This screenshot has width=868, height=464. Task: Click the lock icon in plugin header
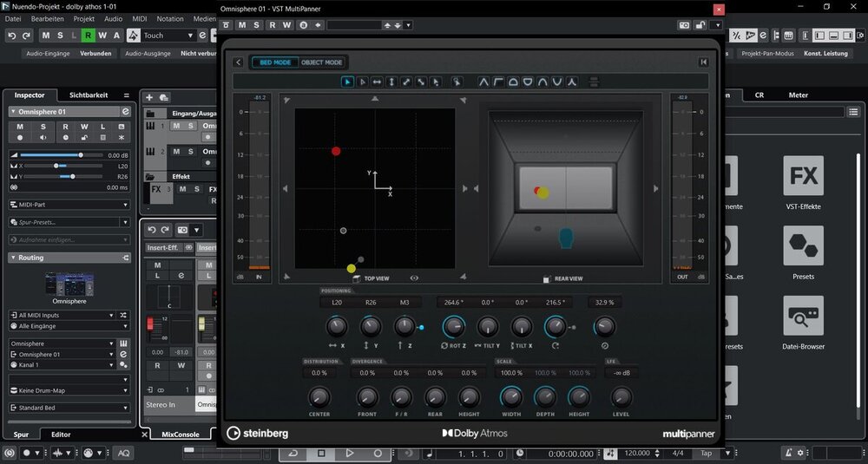pyautogui.click(x=700, y=25)
